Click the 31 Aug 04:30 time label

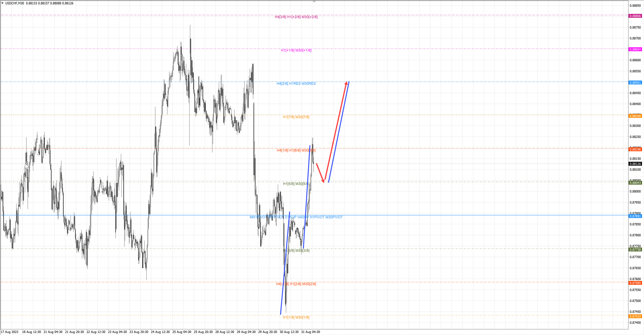(310, 332)
